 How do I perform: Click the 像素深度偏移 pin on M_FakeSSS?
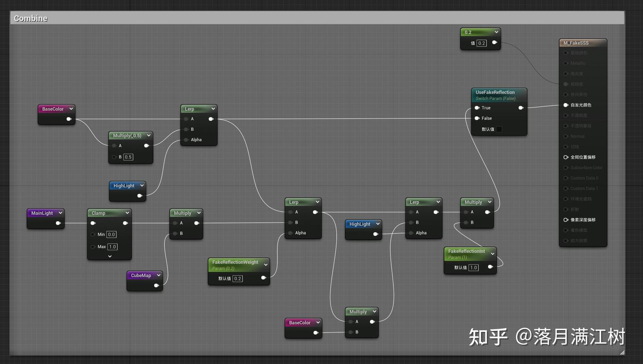[x=566, y=220]
